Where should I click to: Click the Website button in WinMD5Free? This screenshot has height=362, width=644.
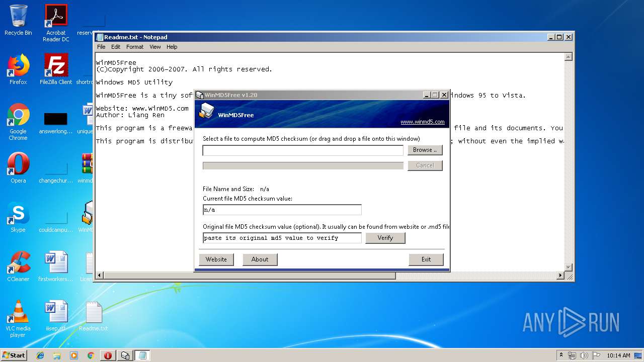(x=216, y=259)
